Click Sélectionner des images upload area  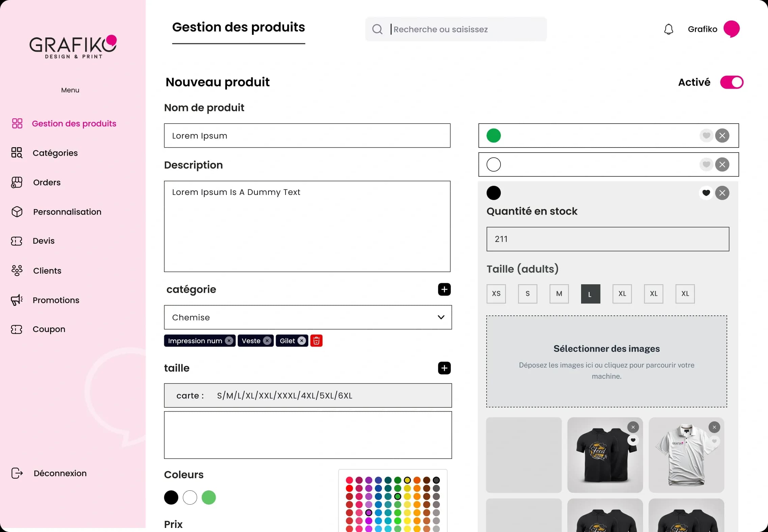(x=606, y=361)
